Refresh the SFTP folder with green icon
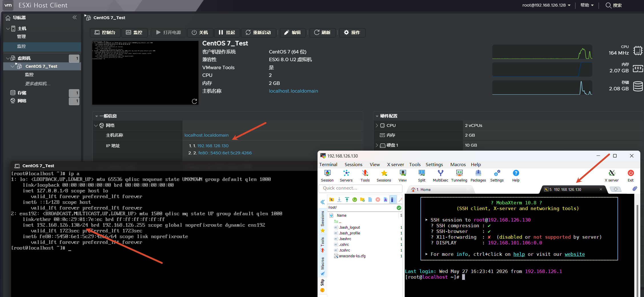The width and height of the screenshot is (644, 297). coord(355,200)
